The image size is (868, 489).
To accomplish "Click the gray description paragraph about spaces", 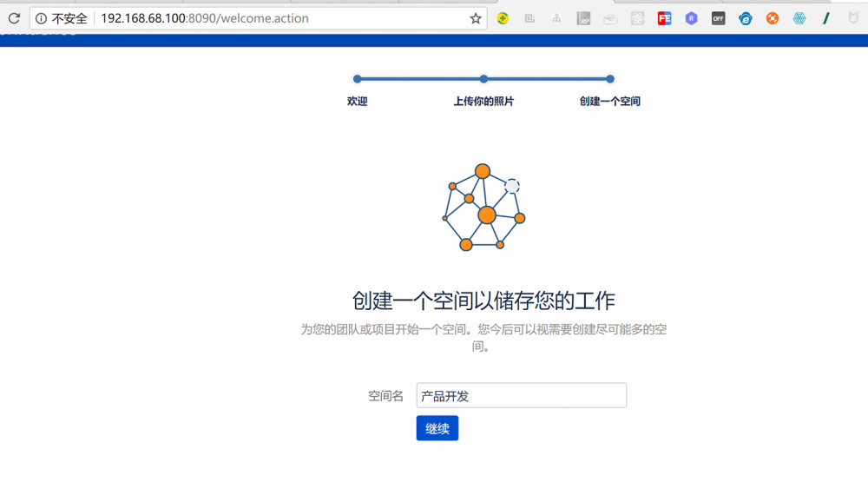I will point(483,338).
